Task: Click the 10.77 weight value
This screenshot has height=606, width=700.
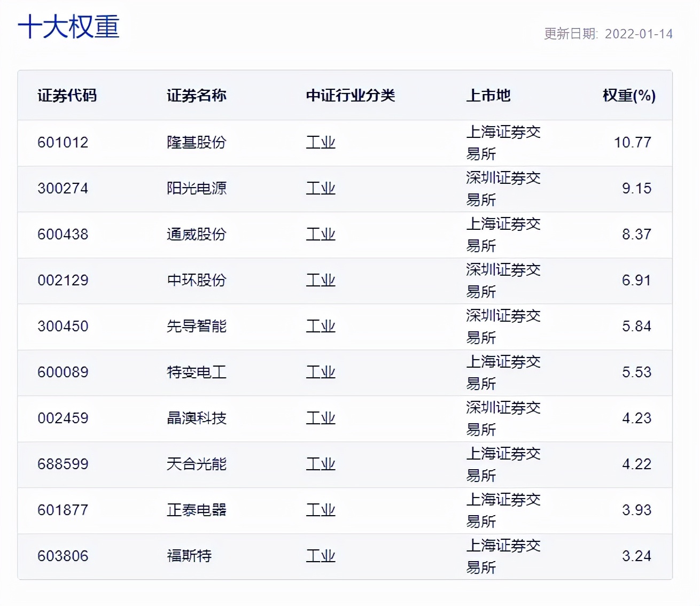Action: (633, 142)
